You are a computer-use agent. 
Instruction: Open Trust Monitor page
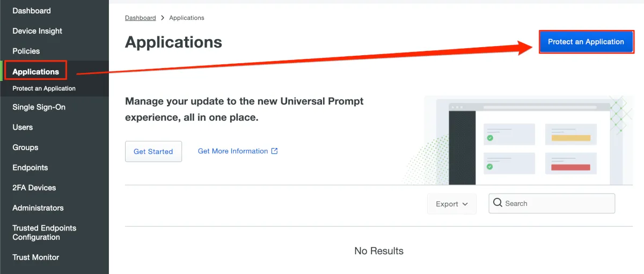coord(35,257)
